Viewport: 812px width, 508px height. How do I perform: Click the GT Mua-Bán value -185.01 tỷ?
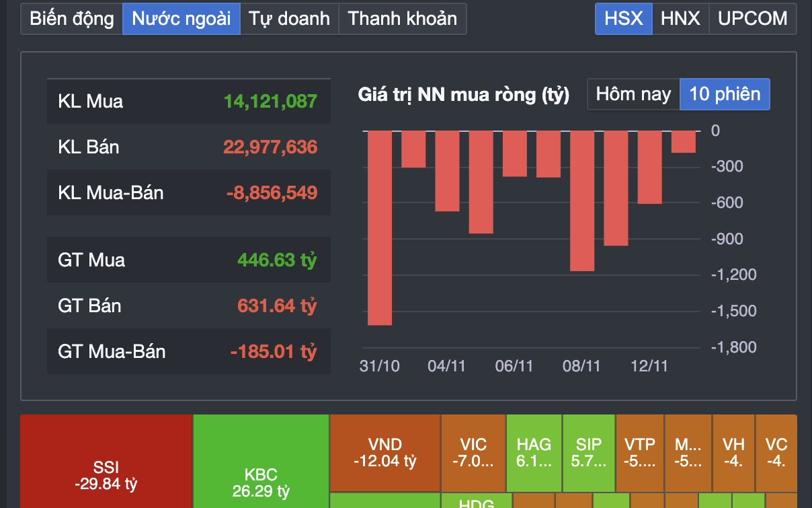pyautogui.click(x=274, y=351)
